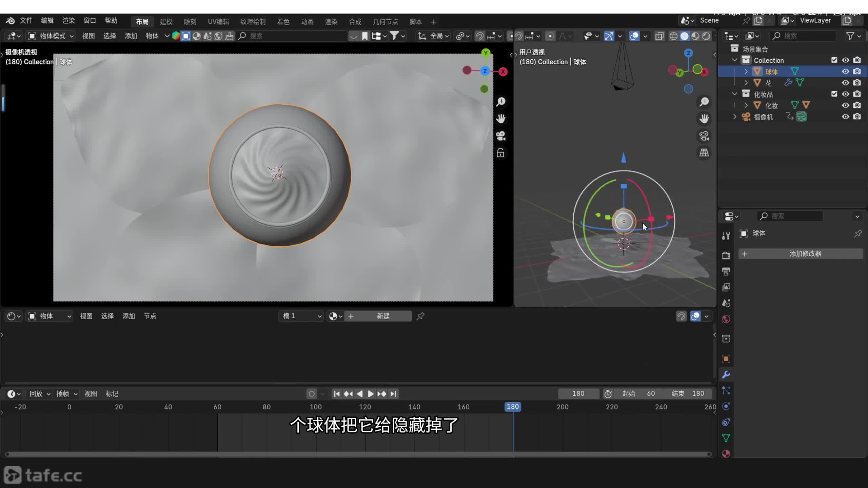Open the Tool properties tab
The image size is (868, 488).
[x=726, y=236]
